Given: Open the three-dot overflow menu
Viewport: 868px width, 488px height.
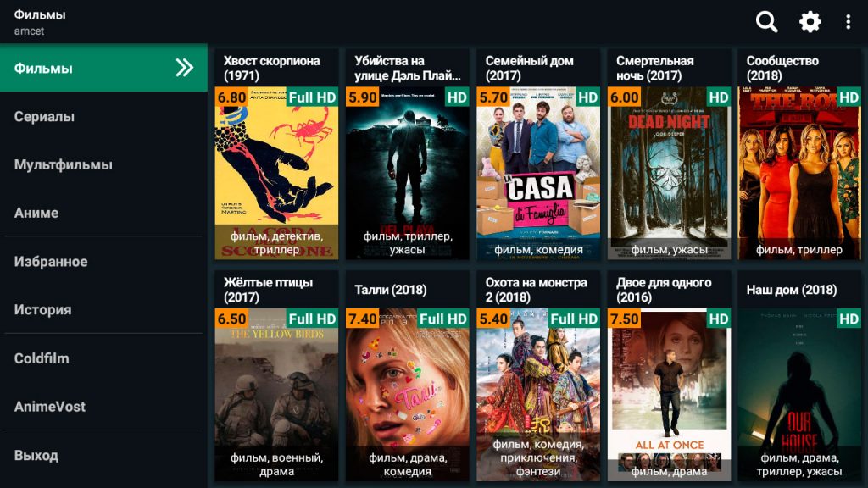Looking at the screenshot, I should pos(848,22).
